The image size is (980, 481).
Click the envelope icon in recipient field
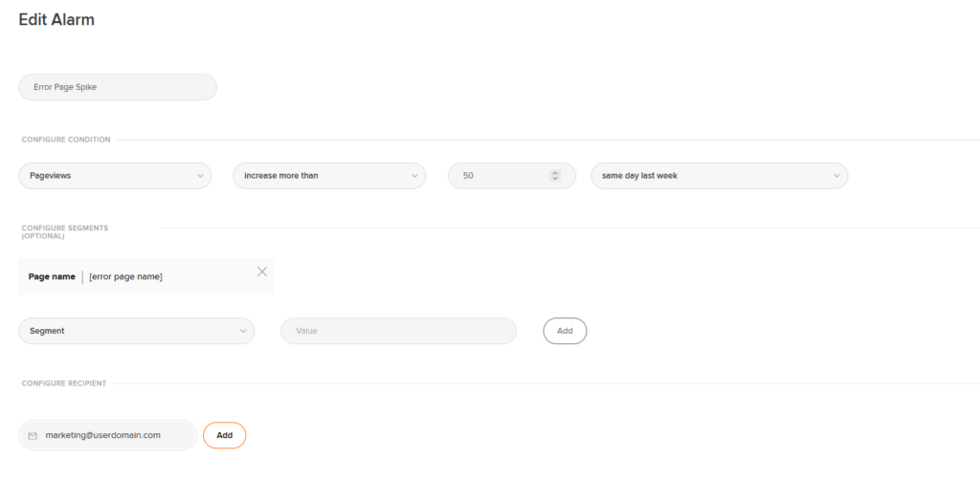click(33, 436)
